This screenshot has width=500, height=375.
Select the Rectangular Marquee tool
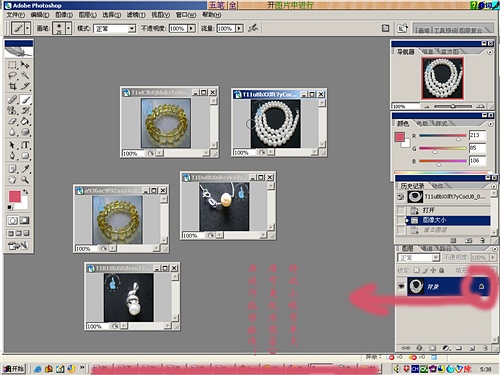coord(12,65)
